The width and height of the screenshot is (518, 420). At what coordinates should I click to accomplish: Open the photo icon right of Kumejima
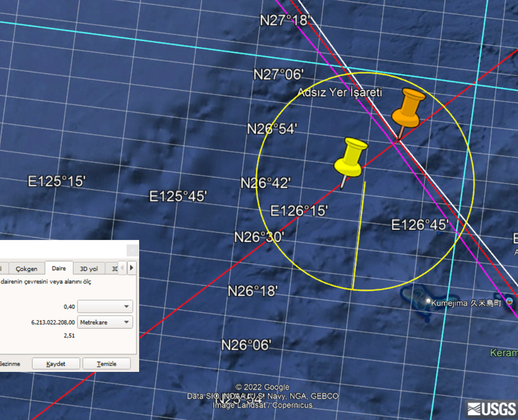[509, 302]
